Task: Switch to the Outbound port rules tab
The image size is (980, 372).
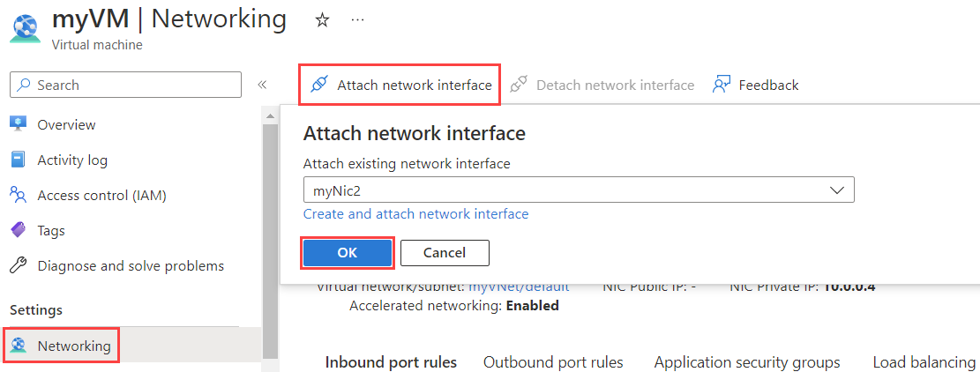Action: coord(553,362)
